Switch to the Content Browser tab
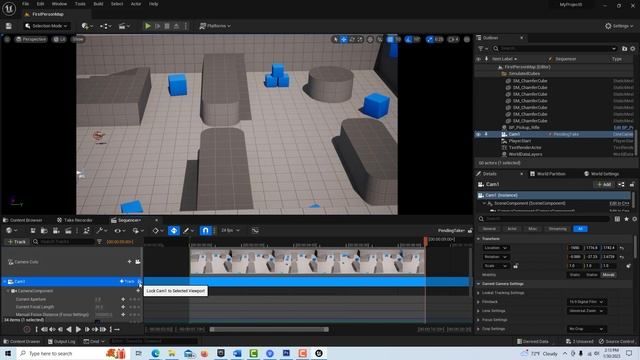The width and height of the screenshot is (640, 360). click(23, 220)
